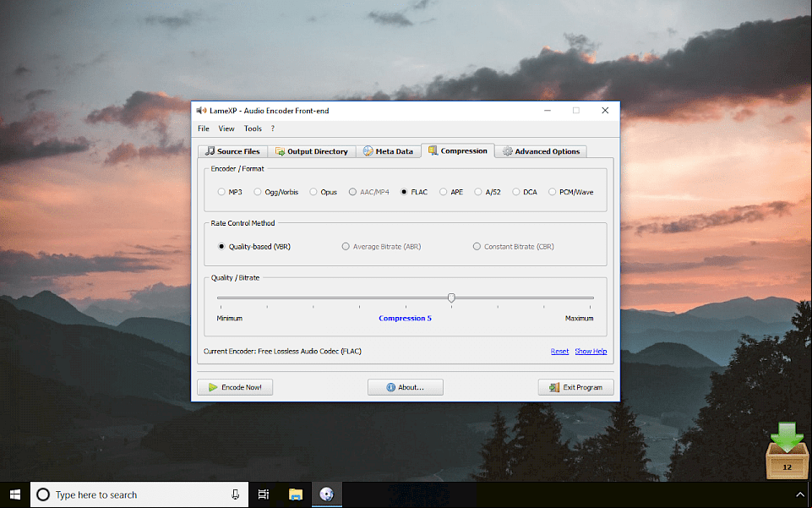Switch to the Output Directory tab
Screen dimensions: 812x508
(x=312, y=151)
